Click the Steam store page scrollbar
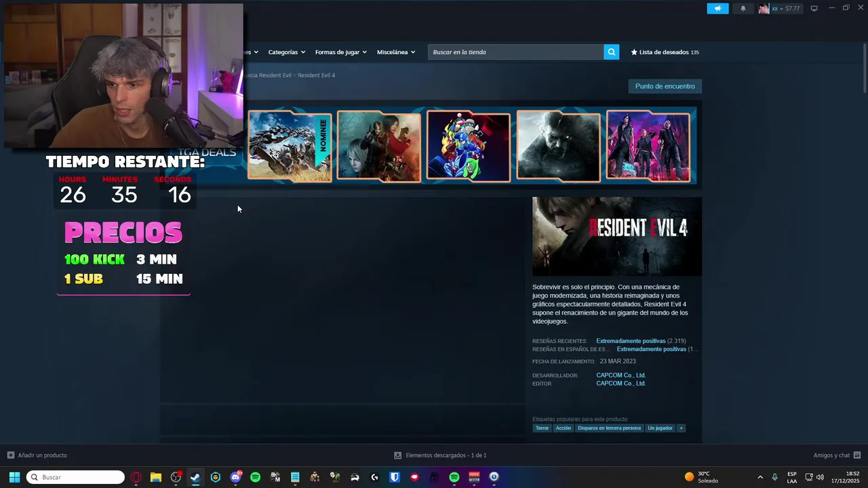The image size is (868, 488). coord(864,68)
